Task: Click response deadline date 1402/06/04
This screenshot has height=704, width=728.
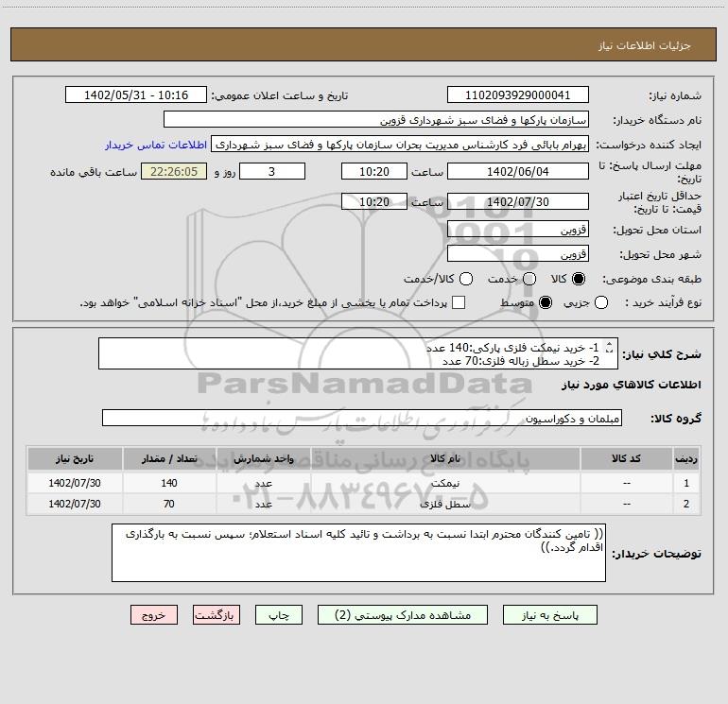Action: (x=518, y=171)
